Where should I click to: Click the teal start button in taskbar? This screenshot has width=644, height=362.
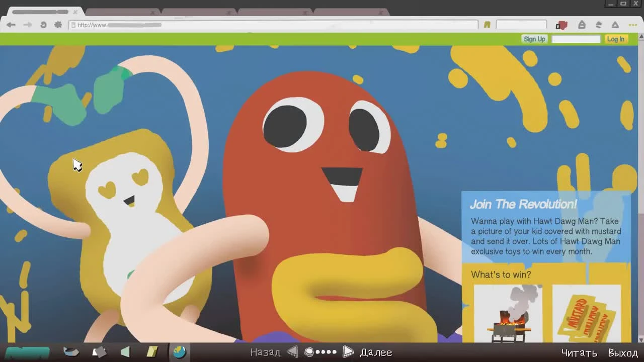27,352
